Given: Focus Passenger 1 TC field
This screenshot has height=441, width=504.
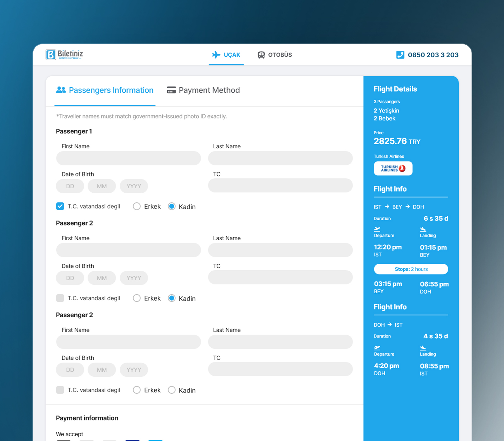Looking at the screenshot, I should coord(280,186).
